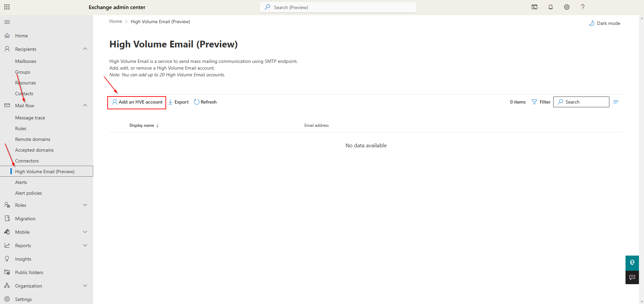
Task: Click the Filter label
Action: [x=545, y=102]
